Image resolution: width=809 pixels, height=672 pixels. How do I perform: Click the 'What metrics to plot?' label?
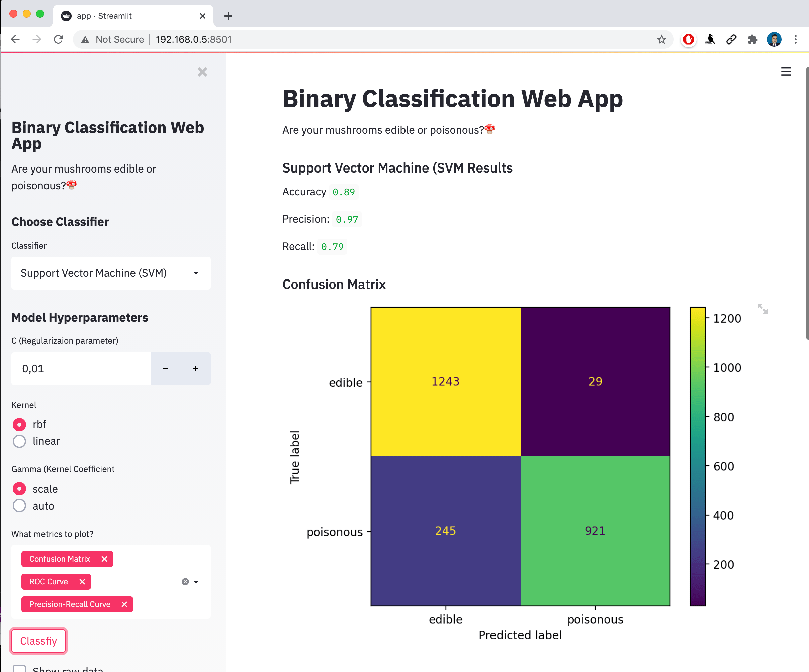[x=53, y=534]
